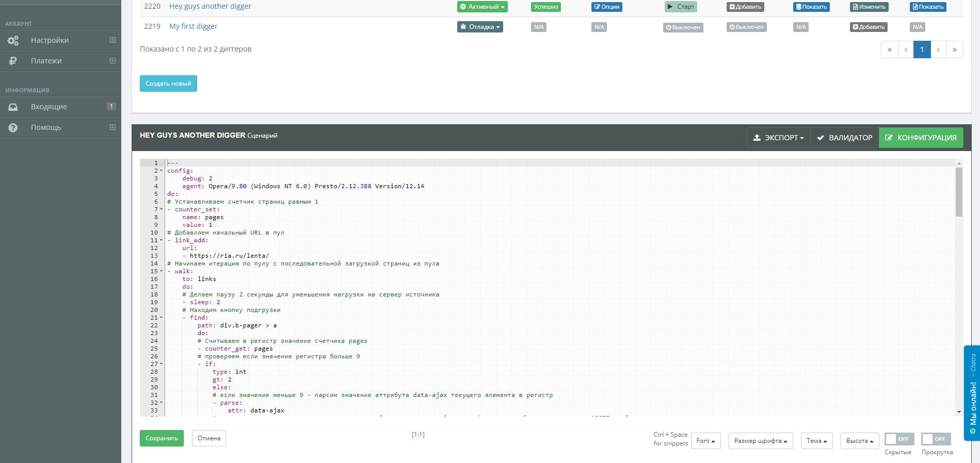The width and height of the screenshot is (980, 463).
Task: Click the digger ID 2219 cell
Action: tap(152, 26)
